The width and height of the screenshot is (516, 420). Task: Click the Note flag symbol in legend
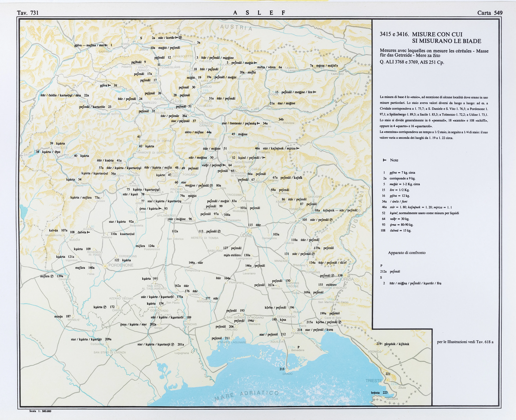point(384,160)
